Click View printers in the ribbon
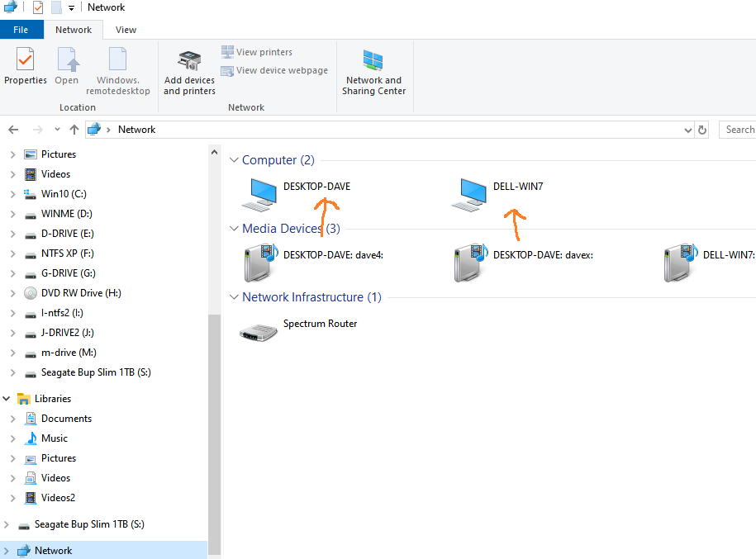This screenshot has width=756, height=559. [257, 51]
